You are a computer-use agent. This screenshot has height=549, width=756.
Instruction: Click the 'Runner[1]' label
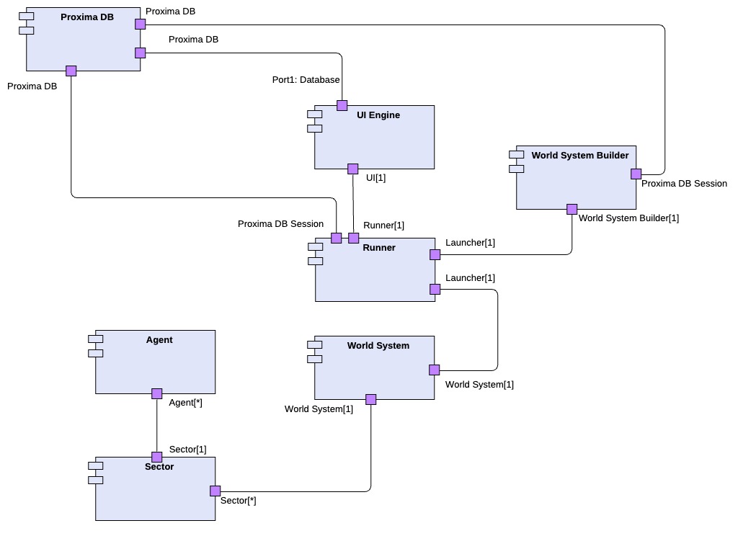pyautogui.click(x=384, y=225)
